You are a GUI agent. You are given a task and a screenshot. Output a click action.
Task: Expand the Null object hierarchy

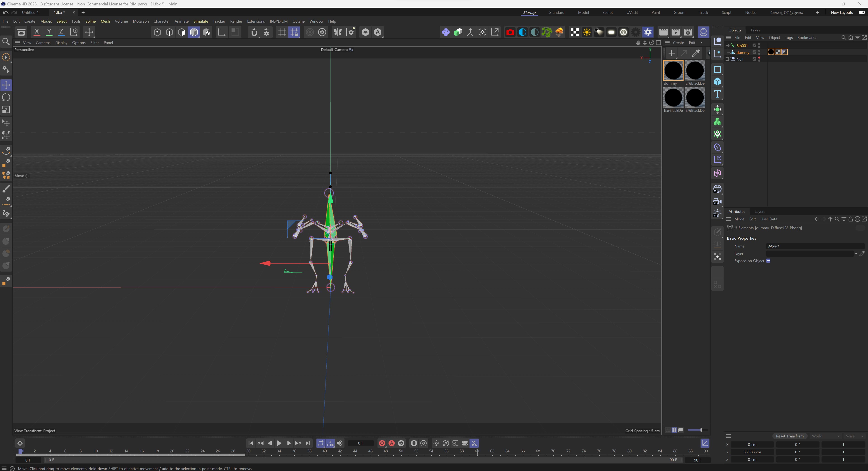tap(727, 59)
